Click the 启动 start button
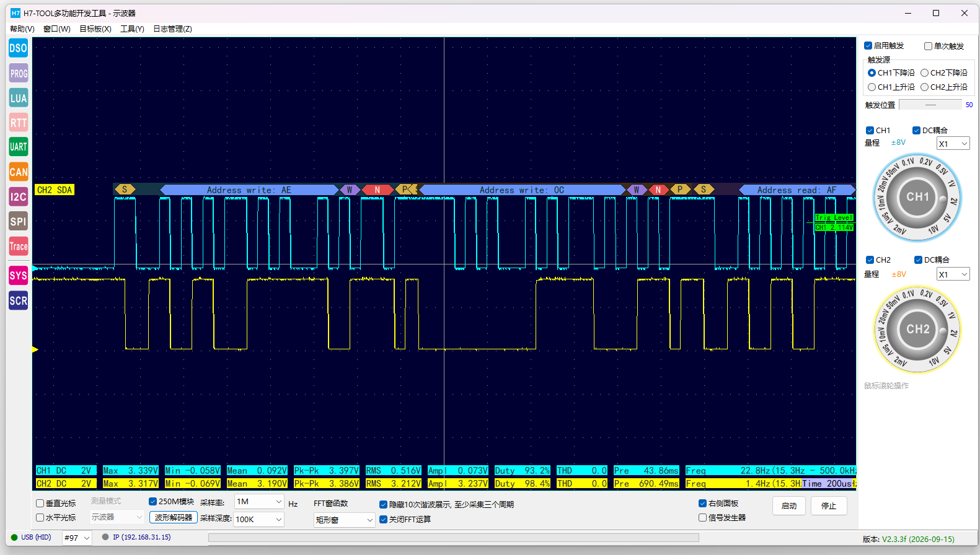The width and height of the screenshot is (980, 555). [789, 506]
